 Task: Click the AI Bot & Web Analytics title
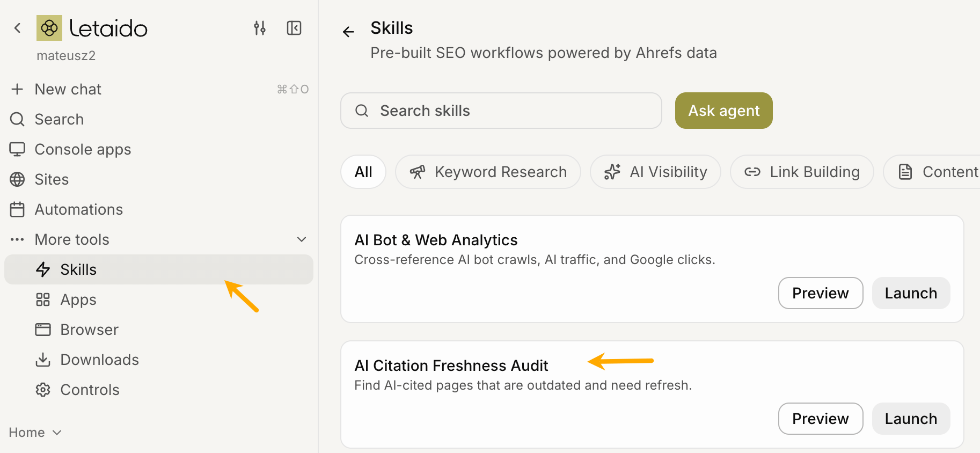436,240
